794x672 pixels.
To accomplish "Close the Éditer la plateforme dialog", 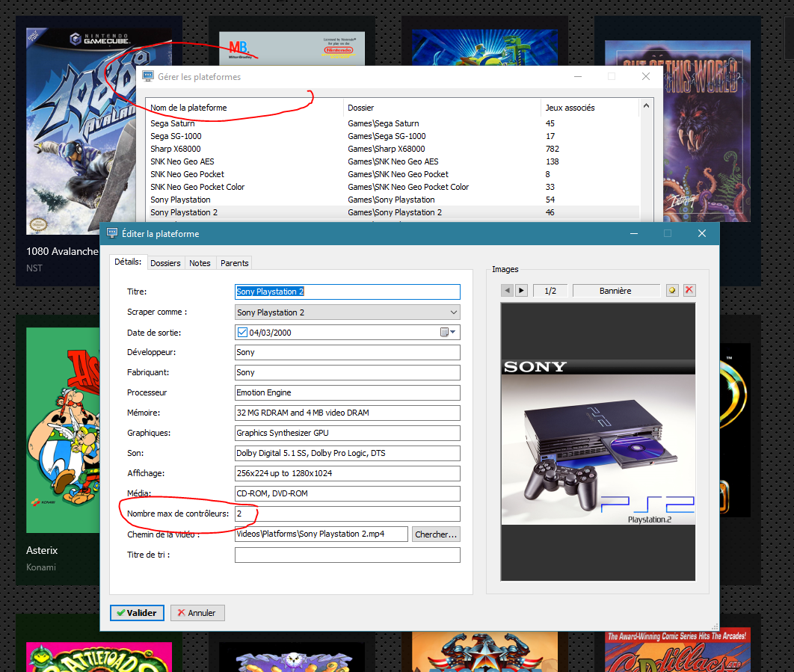I will coord(702,233).
